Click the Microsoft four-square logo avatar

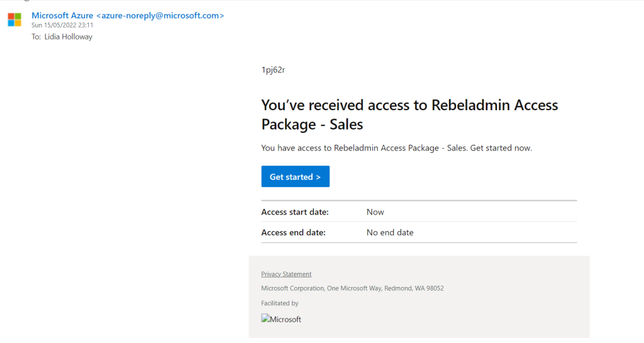pos(14,20)
